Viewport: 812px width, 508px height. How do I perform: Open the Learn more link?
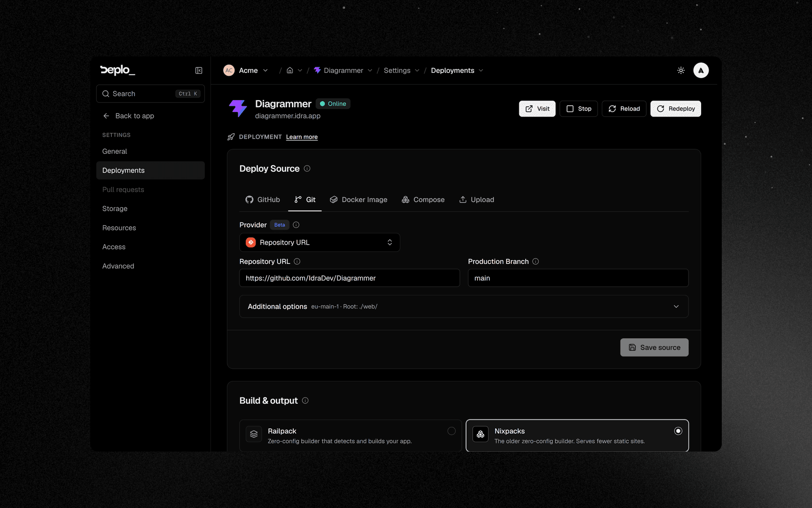[302, 137]
